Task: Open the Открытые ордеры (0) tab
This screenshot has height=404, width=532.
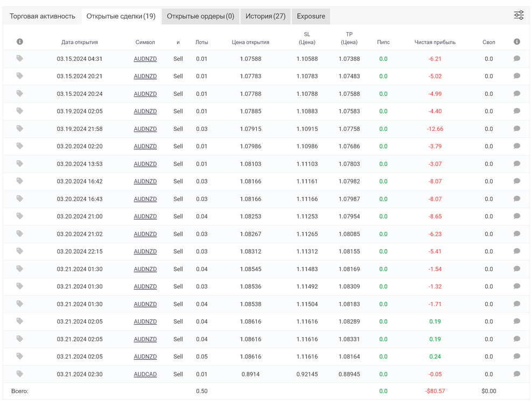Action: [200, 16]
